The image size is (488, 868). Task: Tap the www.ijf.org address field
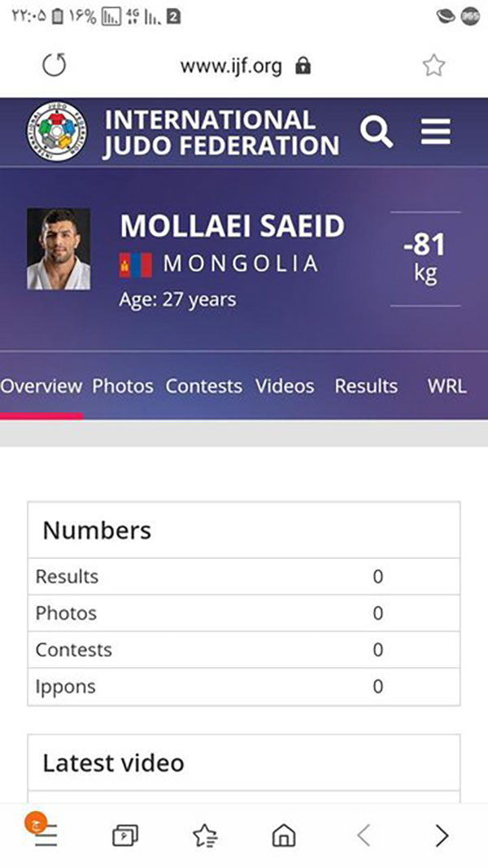click(231, 67)
